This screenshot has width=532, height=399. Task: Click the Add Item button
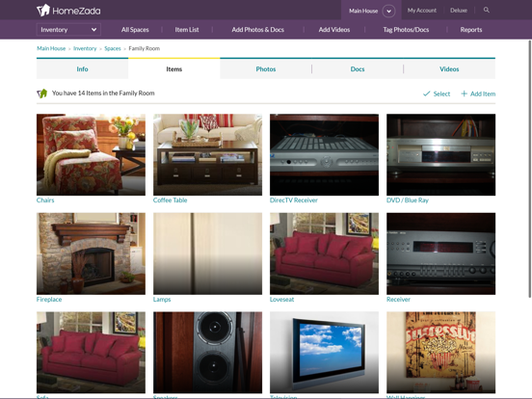(x=478, y=93)
